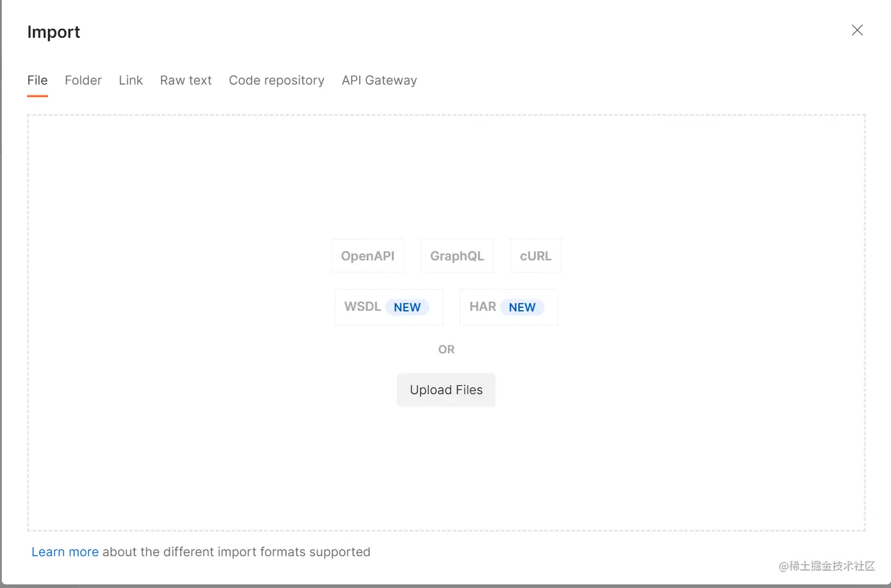Click the Import dialog title
Image resolution: width=891 pixels, height=588 pixels.
click(x=53, y=32)
